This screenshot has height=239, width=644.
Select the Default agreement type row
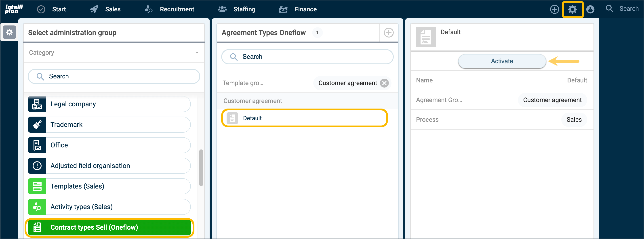[304, 118]
